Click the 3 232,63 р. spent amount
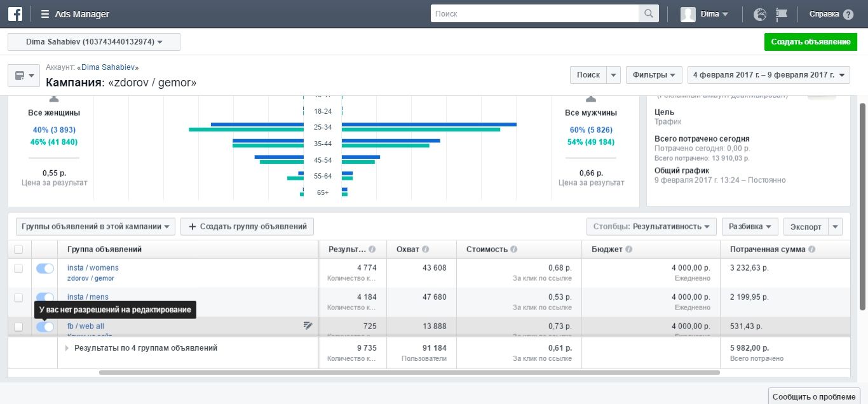This screenshot has width=868, height=404. pos(749,268)
